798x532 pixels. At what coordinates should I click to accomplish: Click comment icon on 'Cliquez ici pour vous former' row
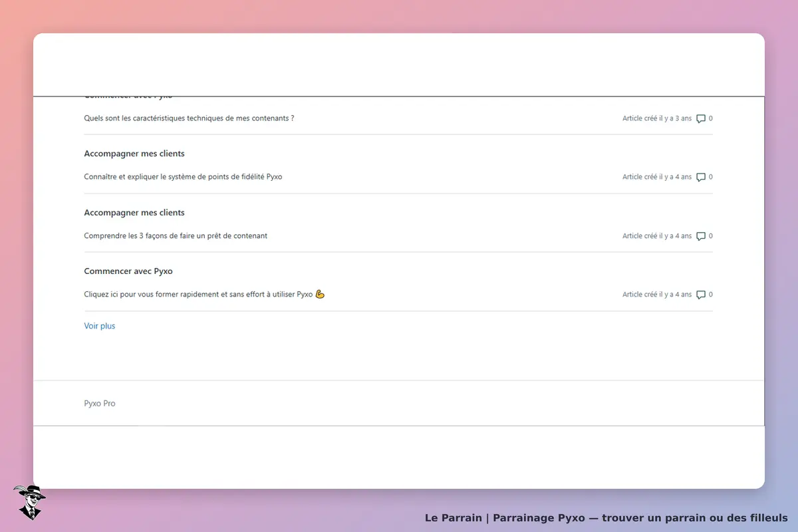click(701, 295)
